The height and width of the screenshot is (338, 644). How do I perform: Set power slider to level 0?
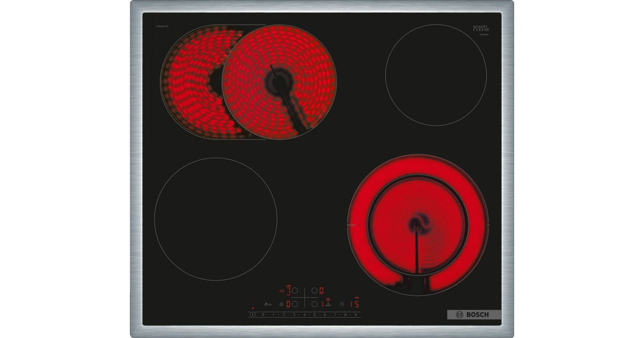(263, 314)
